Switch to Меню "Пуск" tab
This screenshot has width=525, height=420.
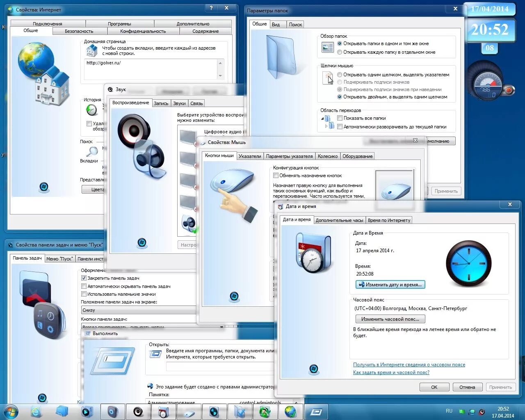[x=59, y=259]
